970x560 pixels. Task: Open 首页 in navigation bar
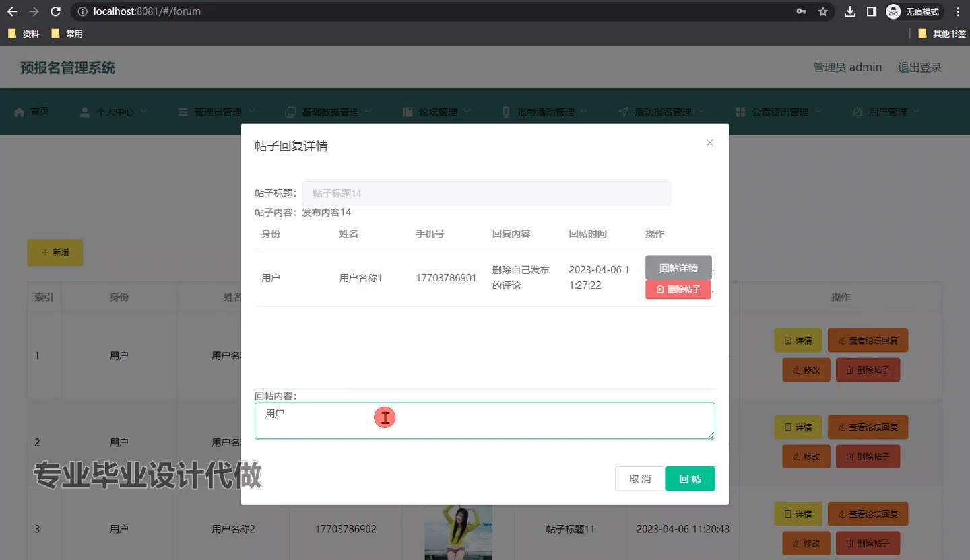(32, 112)
